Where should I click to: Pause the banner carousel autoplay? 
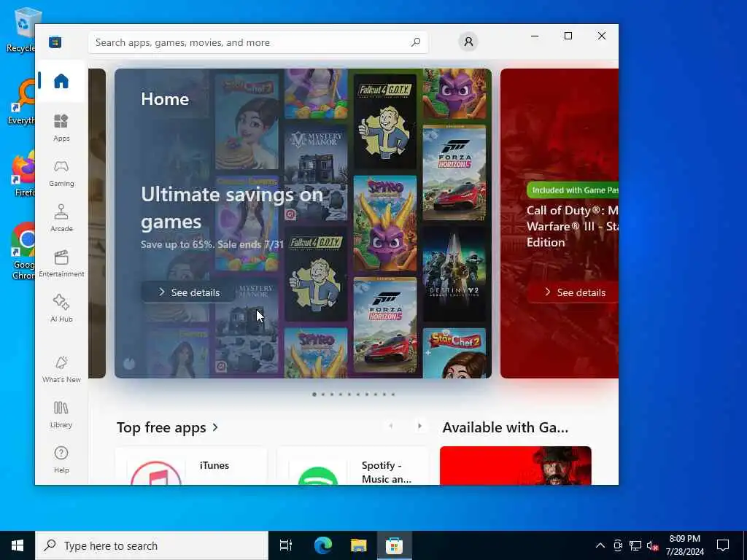click(x=129, y=364)
